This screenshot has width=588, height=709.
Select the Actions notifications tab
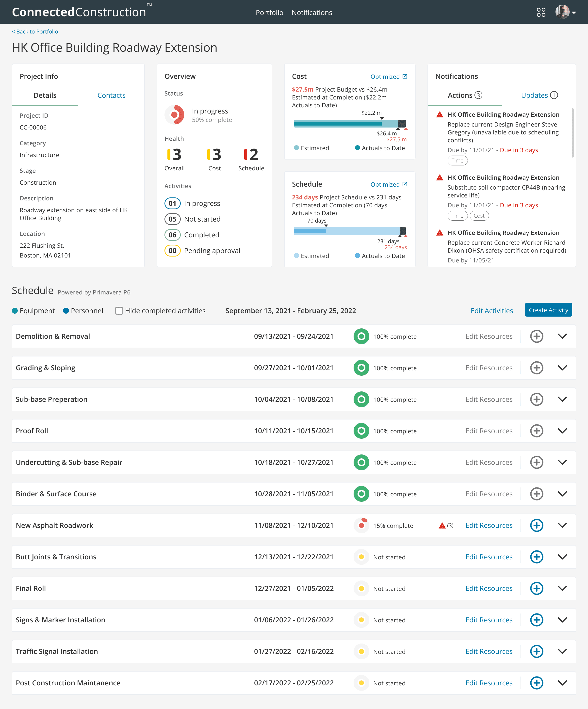click(465, 95)
